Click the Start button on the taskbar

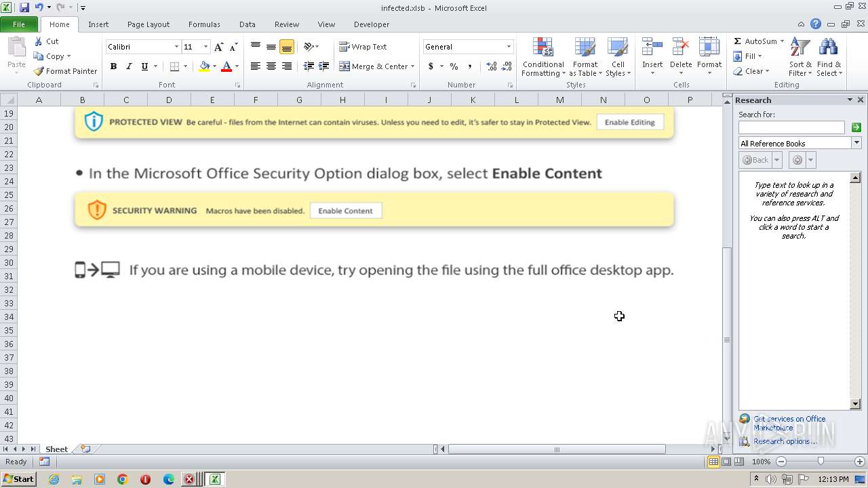19,479
